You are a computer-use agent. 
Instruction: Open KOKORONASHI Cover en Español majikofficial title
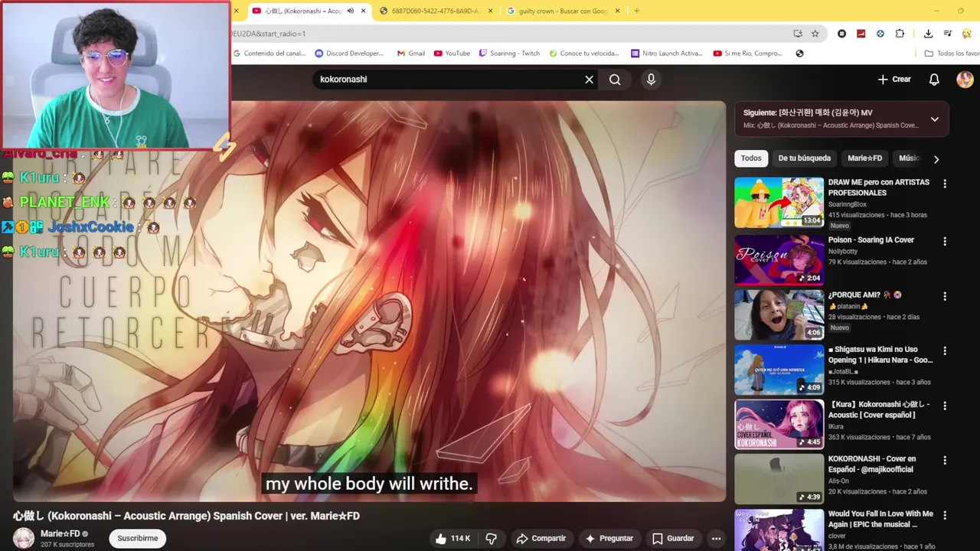tap(872, 465)
